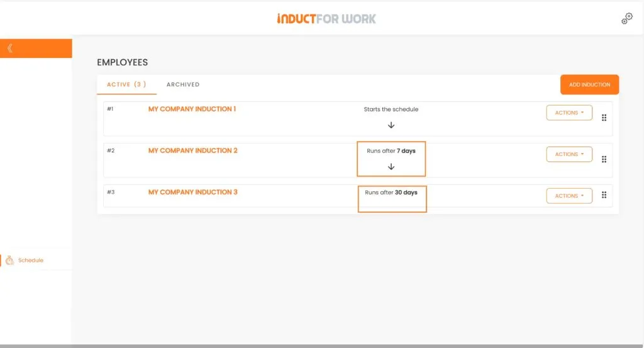Switch to the Archived tab
Image resolution: width=644 pixels, height=348 pixels.
182,84
